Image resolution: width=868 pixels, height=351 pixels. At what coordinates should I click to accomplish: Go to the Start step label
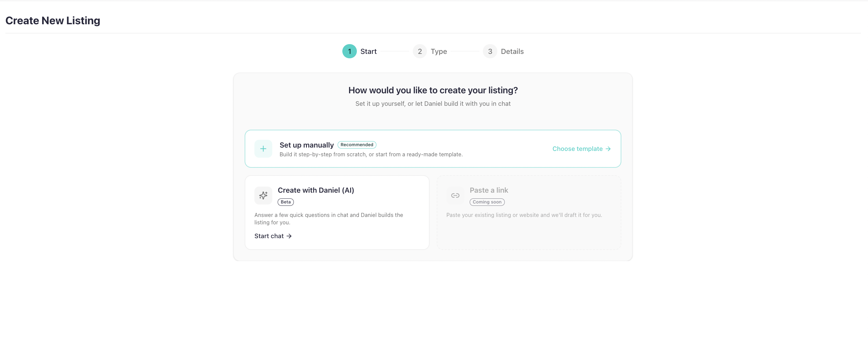[368, 51]
